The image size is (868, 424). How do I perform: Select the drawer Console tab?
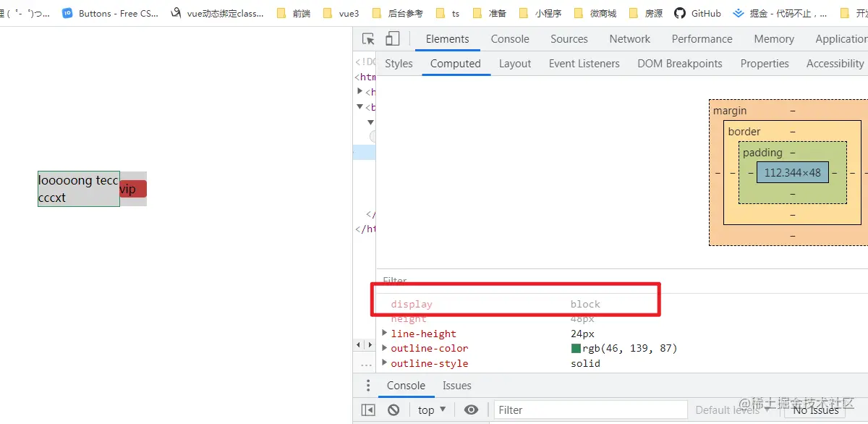(x=406, y=386)
